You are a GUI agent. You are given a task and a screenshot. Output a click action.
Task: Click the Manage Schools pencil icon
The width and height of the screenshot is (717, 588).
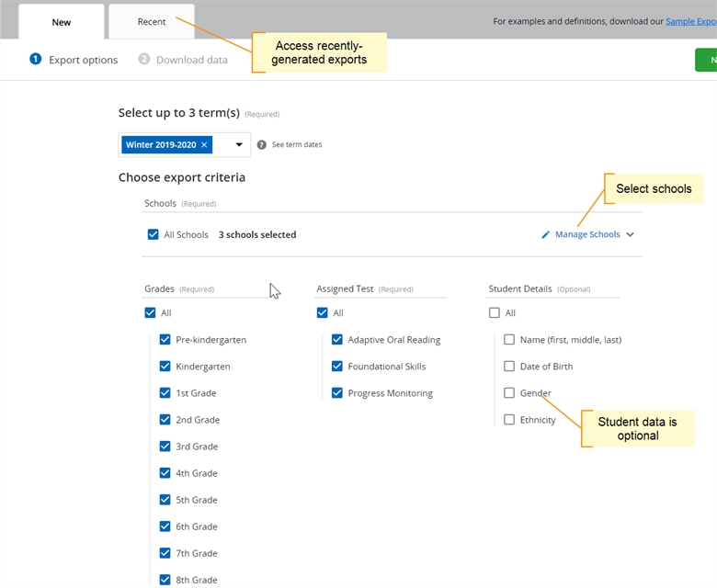[546, 235]
